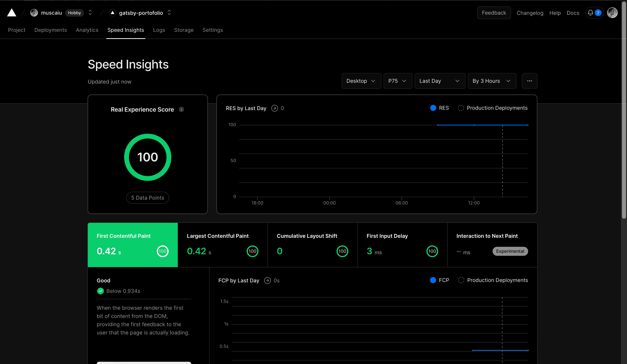Go to the Analytics tab
Viewport: 627px width, 364px height.
coord(87,30)
